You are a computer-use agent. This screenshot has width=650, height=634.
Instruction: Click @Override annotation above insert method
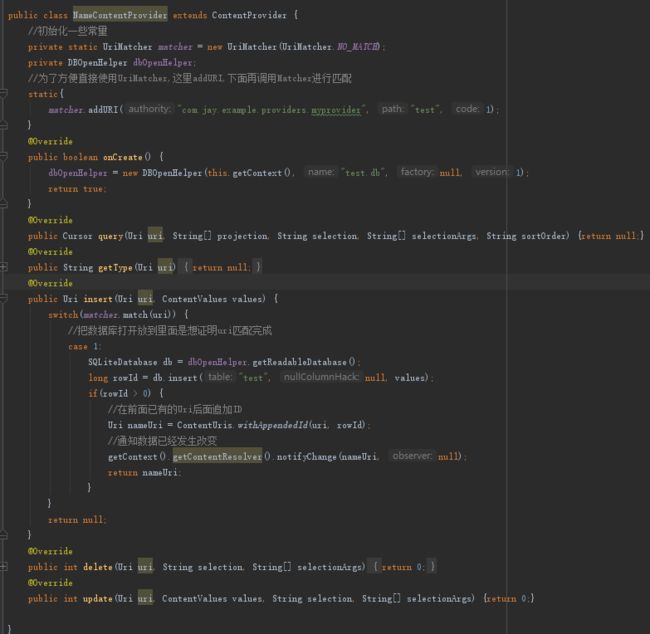[50, 283]
